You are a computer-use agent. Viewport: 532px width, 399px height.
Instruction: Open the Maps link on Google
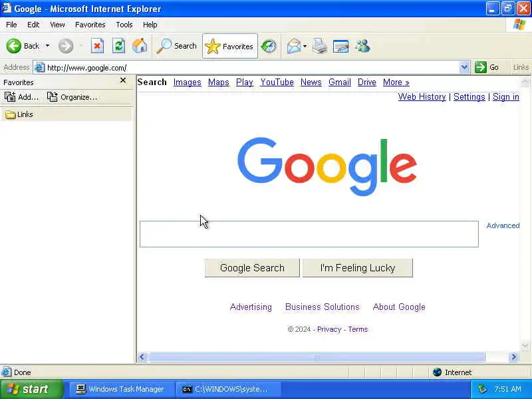pyautogui.click(x=219, y=82)
